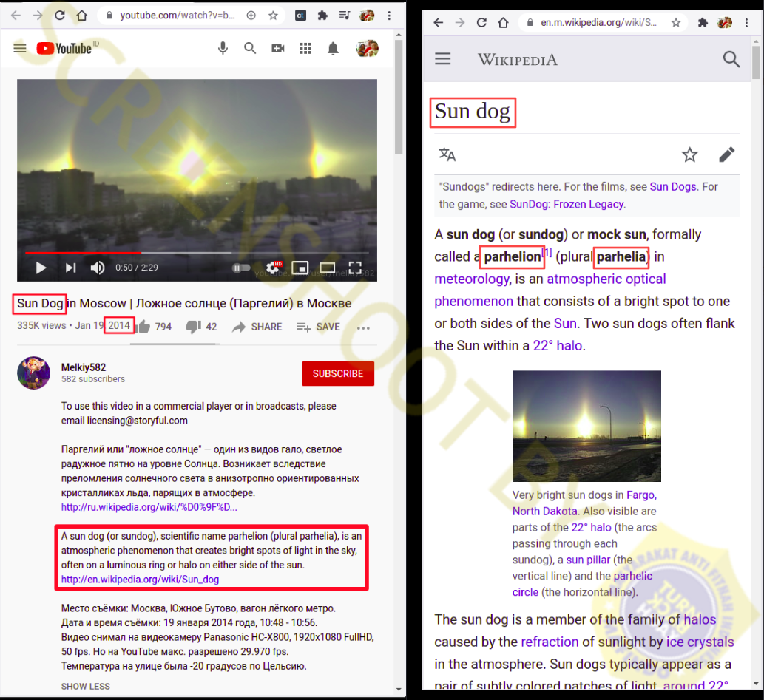Go back in the Wikipedia browser window
764x700 pixels.
click(x=439, y=22)
